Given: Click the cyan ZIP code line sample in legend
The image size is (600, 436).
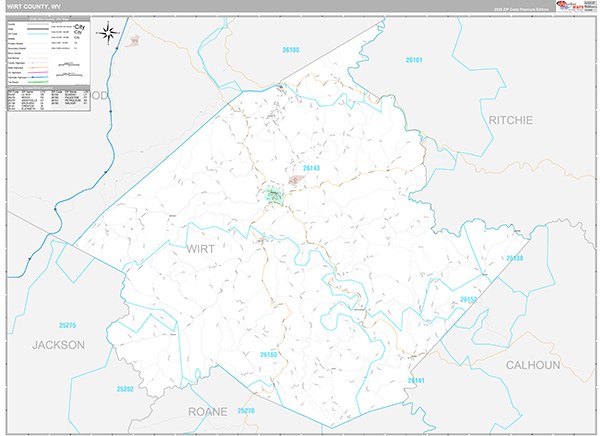Looking at the screenshot, I should click(38, 34).
